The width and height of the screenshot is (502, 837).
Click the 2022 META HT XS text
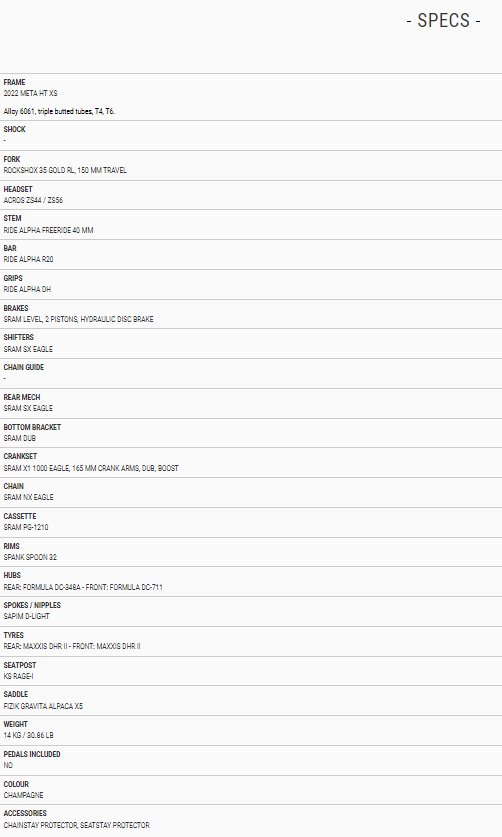coord(30,93)
